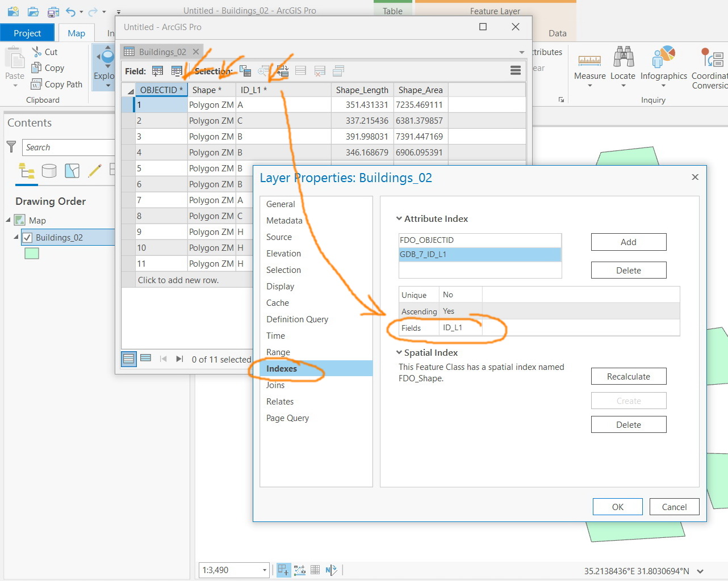Image resolution: width=728 pixels, height=581 pixels.
Task: Click the Copy icon in Clipboard group
Action: (x=36, y=68)
